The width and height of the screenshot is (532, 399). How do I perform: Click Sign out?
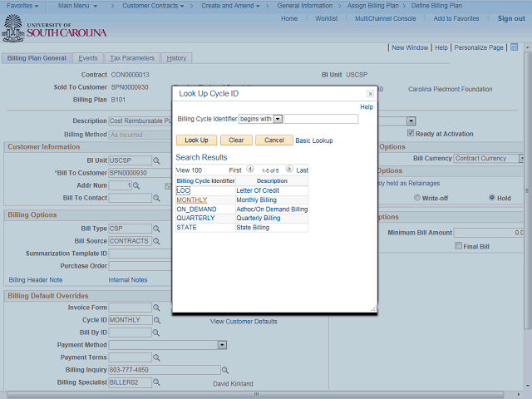pyautogui.click(x=511, y=18)
